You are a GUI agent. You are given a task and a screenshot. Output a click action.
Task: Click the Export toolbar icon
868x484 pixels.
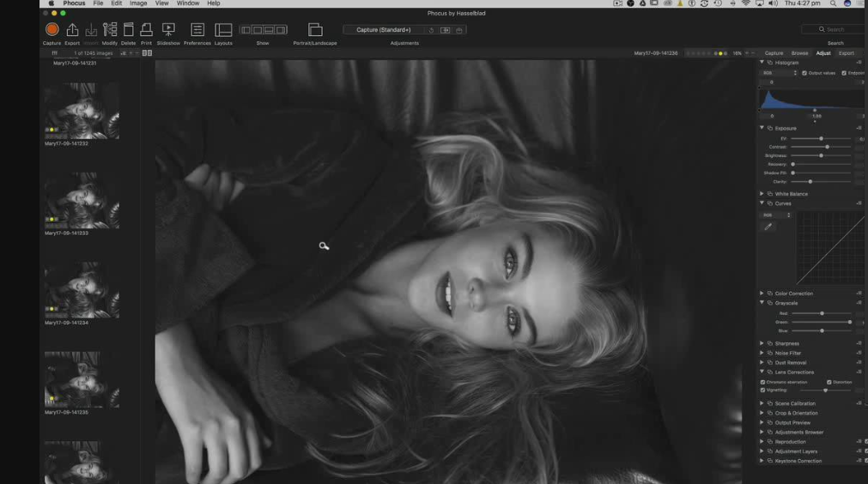click(72, 30)
